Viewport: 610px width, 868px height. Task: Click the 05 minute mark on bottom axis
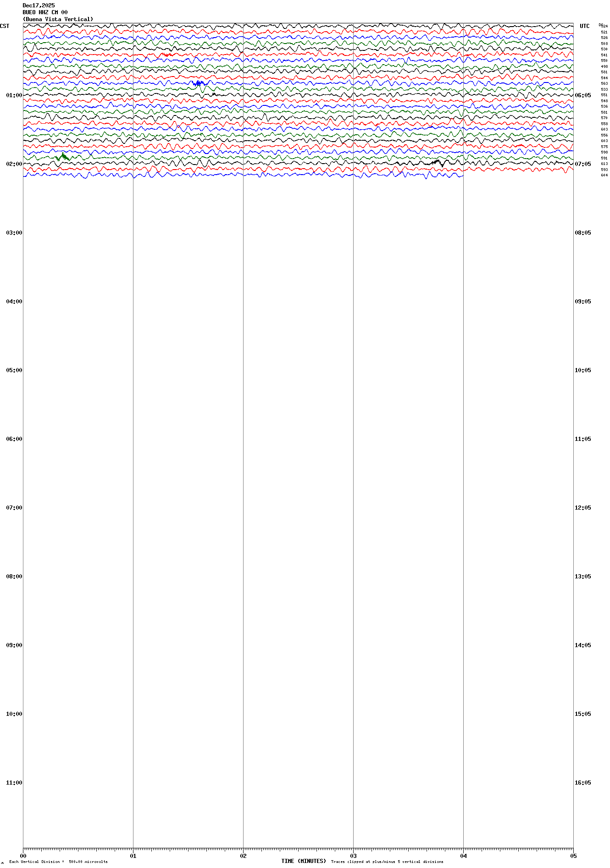573,856
